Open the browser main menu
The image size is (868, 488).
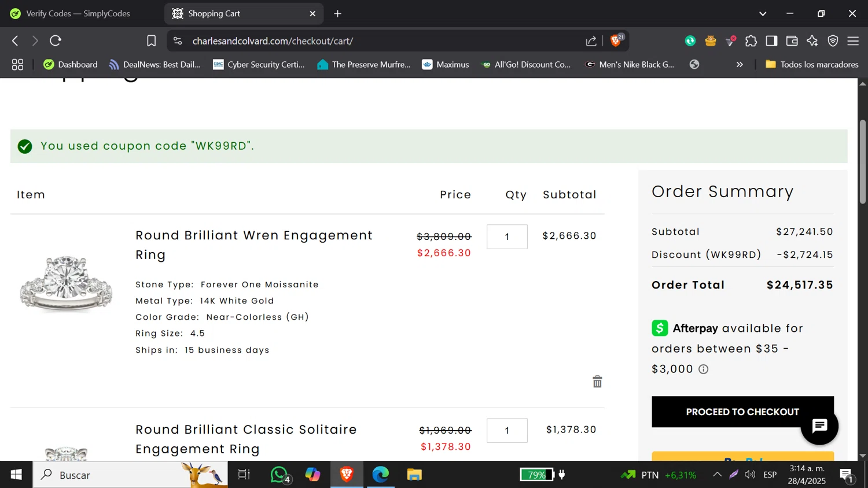(853, 41)
